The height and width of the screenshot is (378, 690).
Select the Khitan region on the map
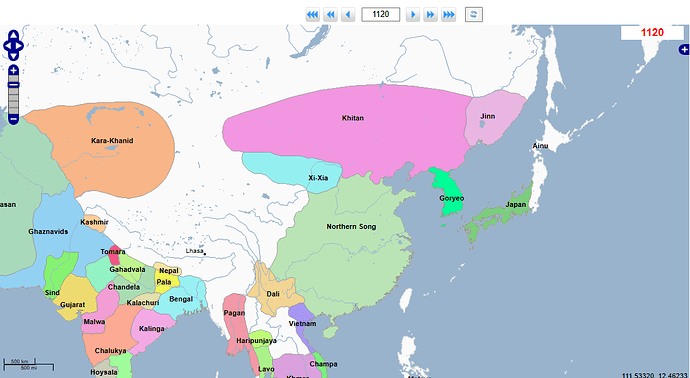point(352,118)
